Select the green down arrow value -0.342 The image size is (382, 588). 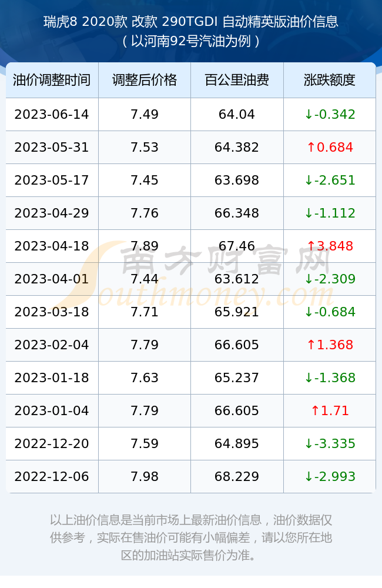330,115
